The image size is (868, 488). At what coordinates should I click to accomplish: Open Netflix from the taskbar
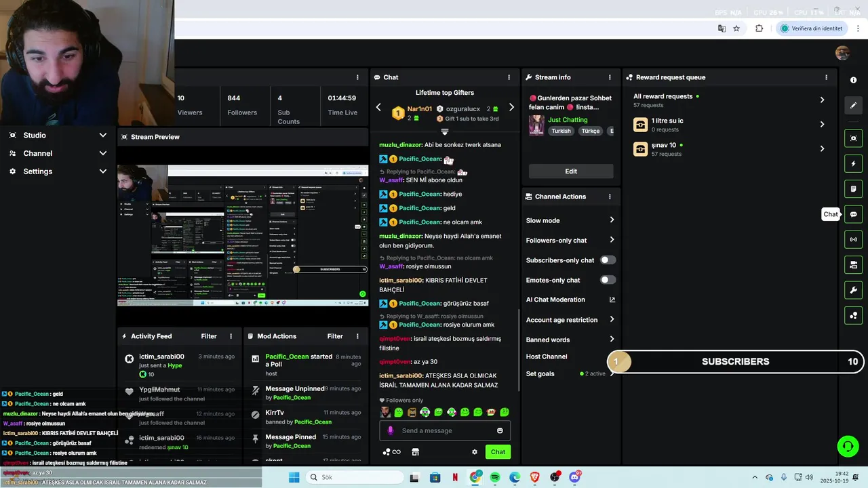point(455,477)
